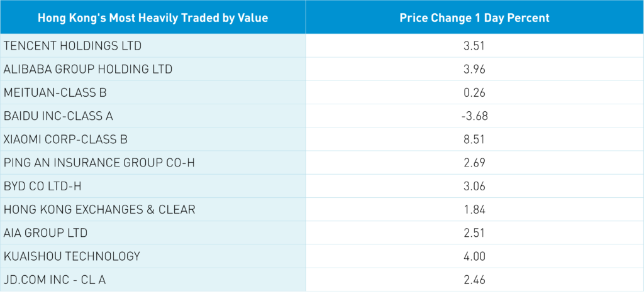
Task: Click PING AN INSURANCE GROUP CO-H
Action: (99, 163)
